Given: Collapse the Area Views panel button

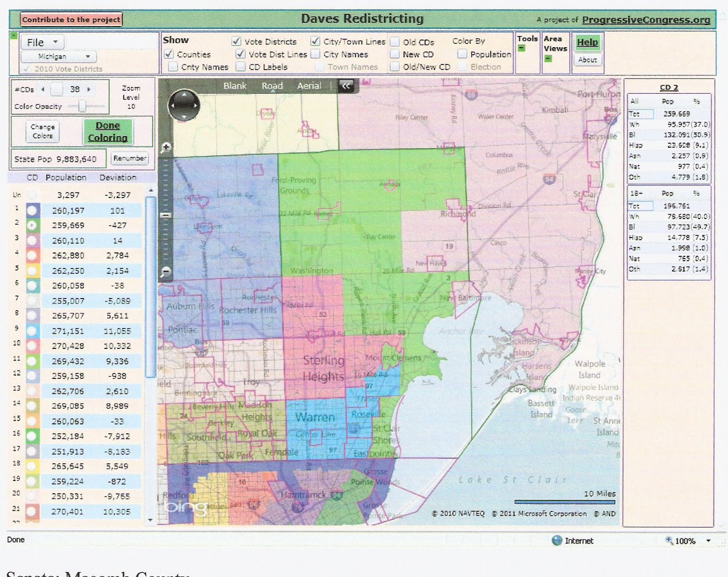Looking at the screenshot, I should click(x=548, y=58).
